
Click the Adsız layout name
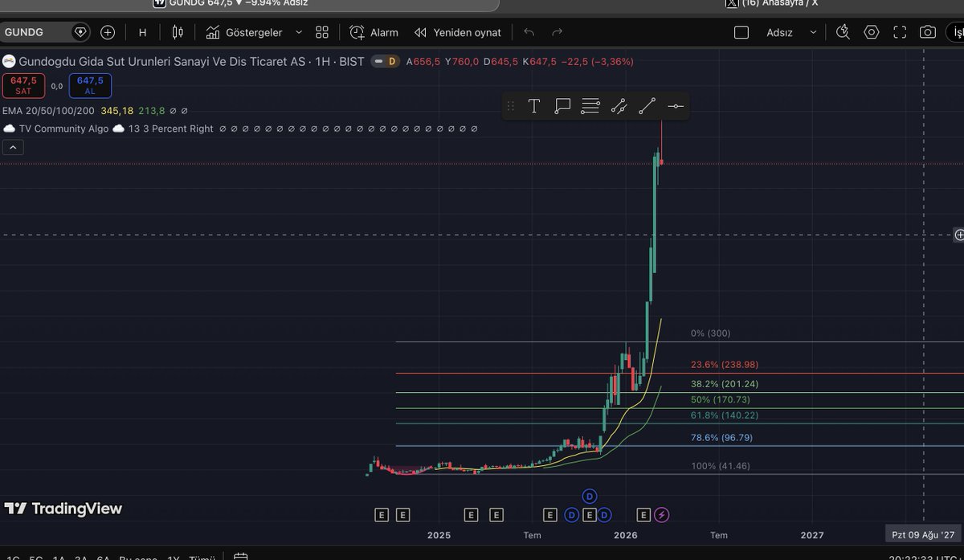(780, 33)
